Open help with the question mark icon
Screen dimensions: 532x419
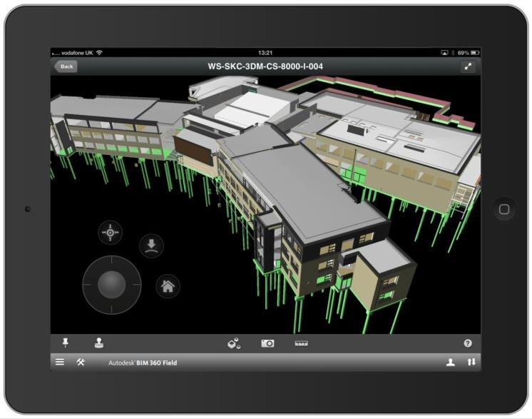click(468, 343)
